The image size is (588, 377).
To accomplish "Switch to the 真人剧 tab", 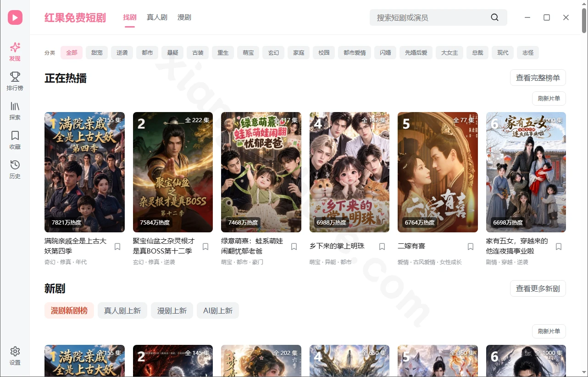I will point(157,17).
